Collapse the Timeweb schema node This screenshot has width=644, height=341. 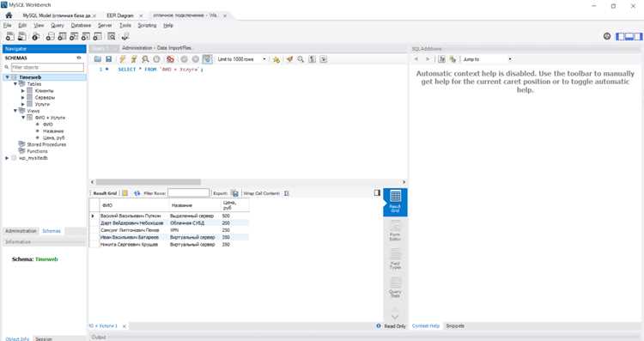pos(7,77)
